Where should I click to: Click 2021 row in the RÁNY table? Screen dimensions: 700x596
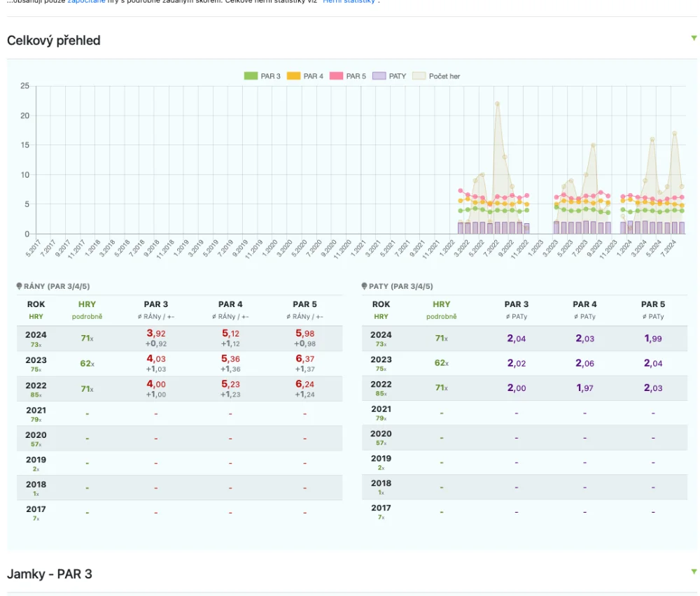(179, 413)
